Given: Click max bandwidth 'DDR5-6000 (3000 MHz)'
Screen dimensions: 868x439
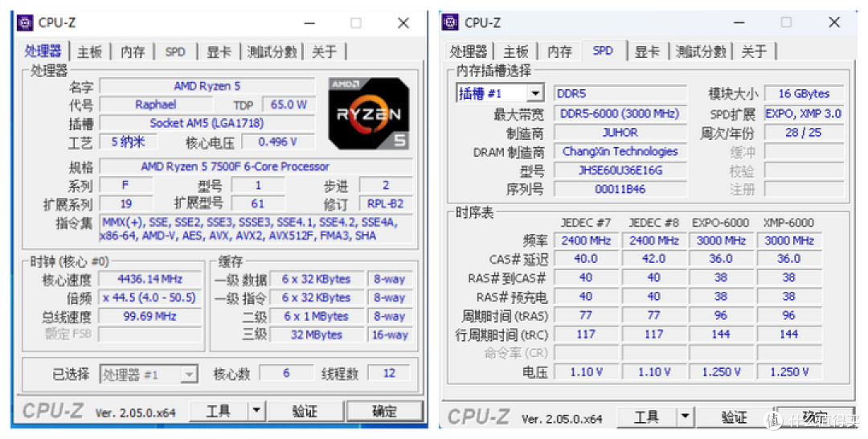Looking at the screenshot, I should [620, 114].
